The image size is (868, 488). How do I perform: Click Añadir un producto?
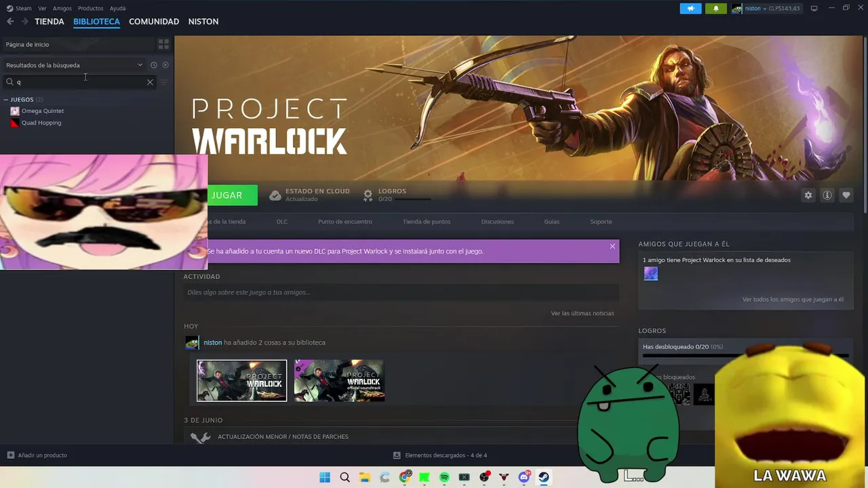point(42,455)
